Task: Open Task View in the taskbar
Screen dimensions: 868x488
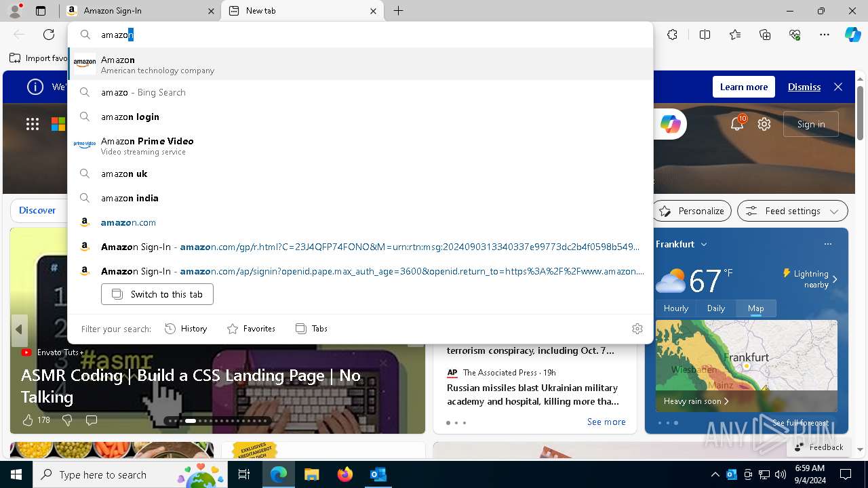Action: click(x=244, y=474)
